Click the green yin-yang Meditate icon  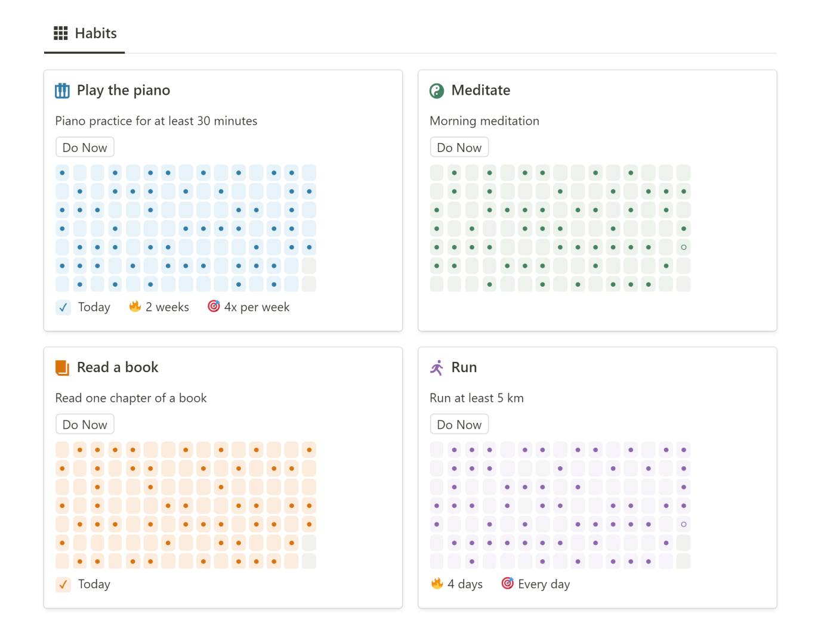tap(437, 91)
